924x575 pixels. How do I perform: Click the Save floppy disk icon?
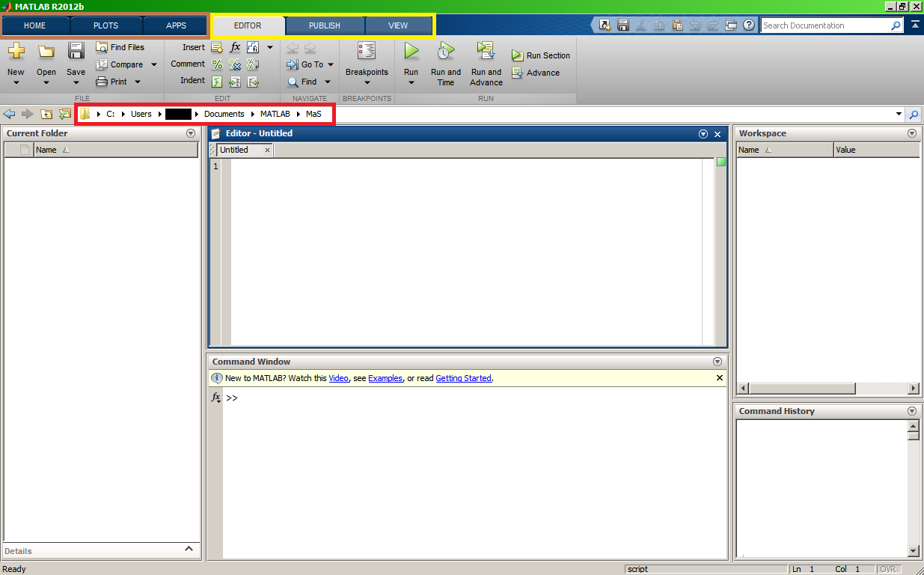pyautogui.click(x=76, y=51)
